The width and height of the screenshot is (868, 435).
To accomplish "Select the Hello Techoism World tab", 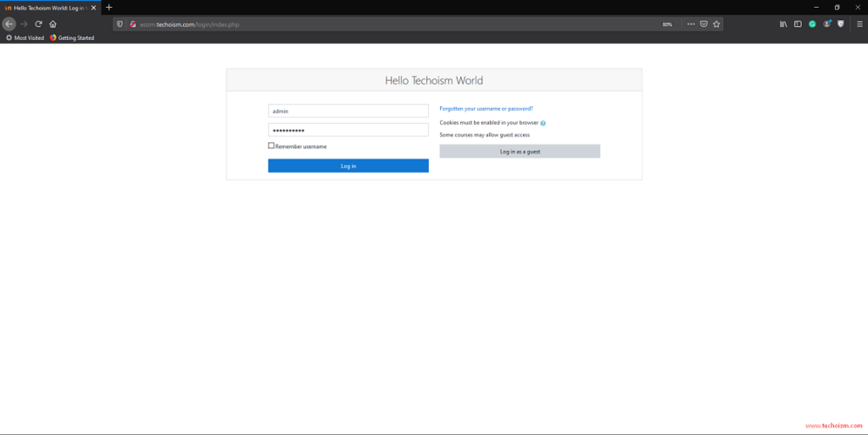I will [x=50, y=8].
